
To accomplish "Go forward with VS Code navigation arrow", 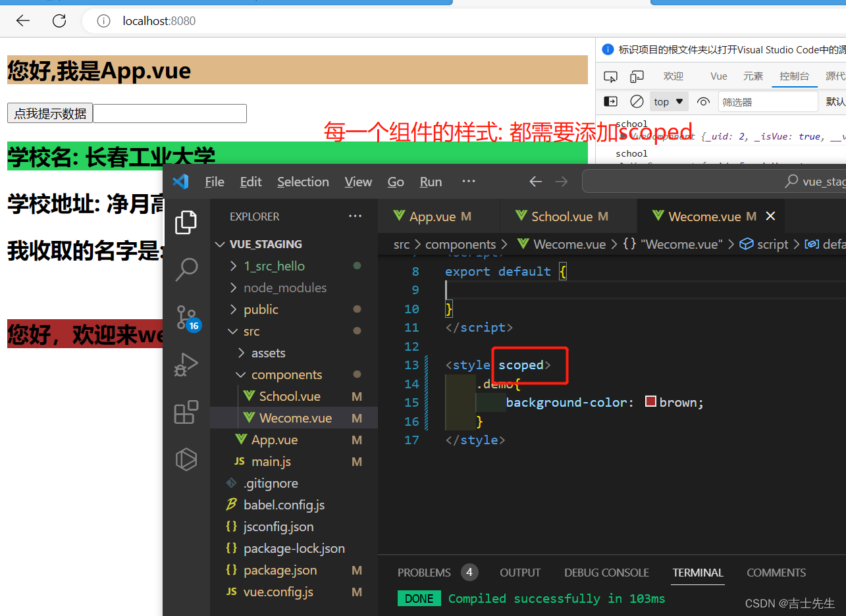I will click(561, 182).
